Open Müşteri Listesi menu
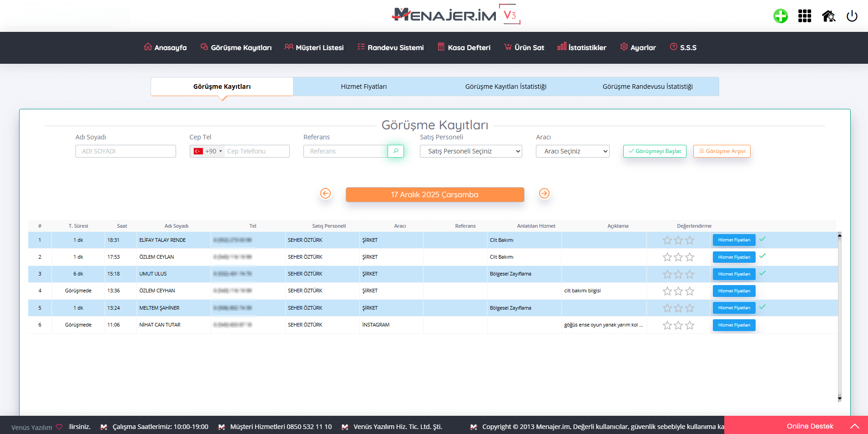This screenshot has width=868, height=434. 314,47
